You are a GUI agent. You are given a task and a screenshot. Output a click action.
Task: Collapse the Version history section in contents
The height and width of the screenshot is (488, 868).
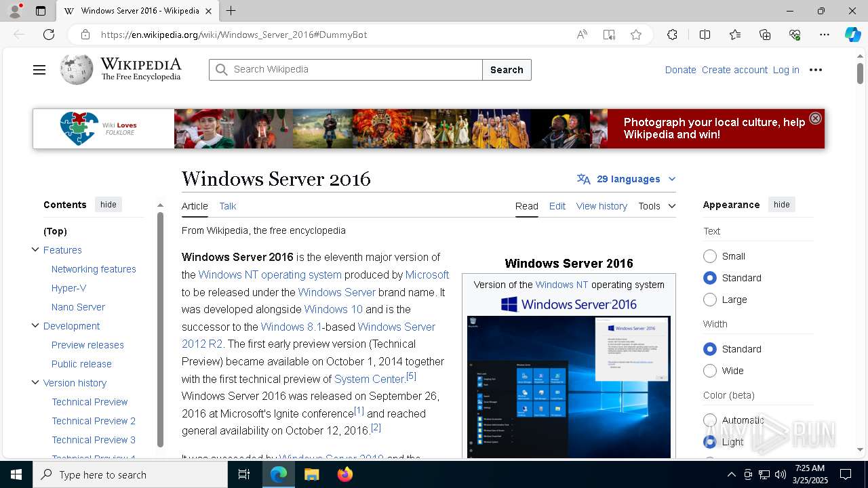[35, 382]
